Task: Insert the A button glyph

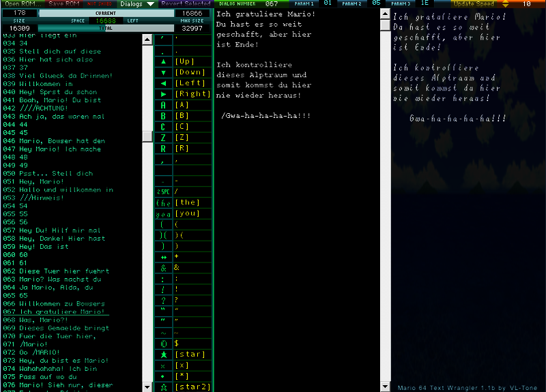Action: pyautogui.click(x=163, y=105)
